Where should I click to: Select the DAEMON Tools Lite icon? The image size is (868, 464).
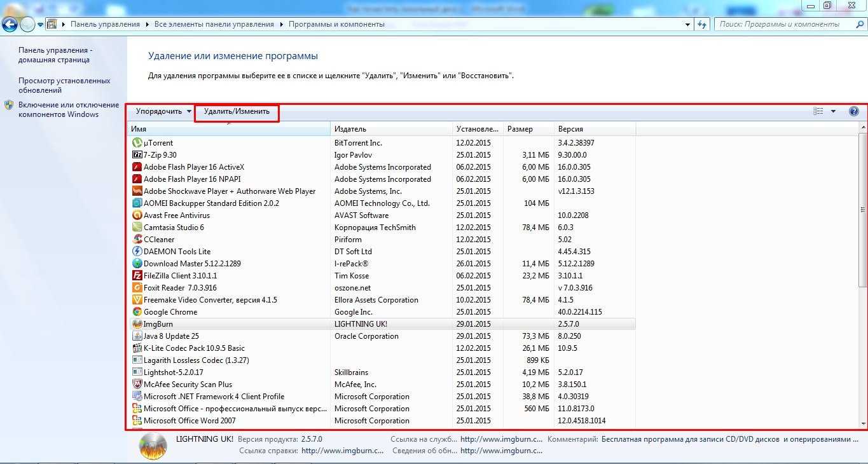pyautogui.click(x=137, y=252)
